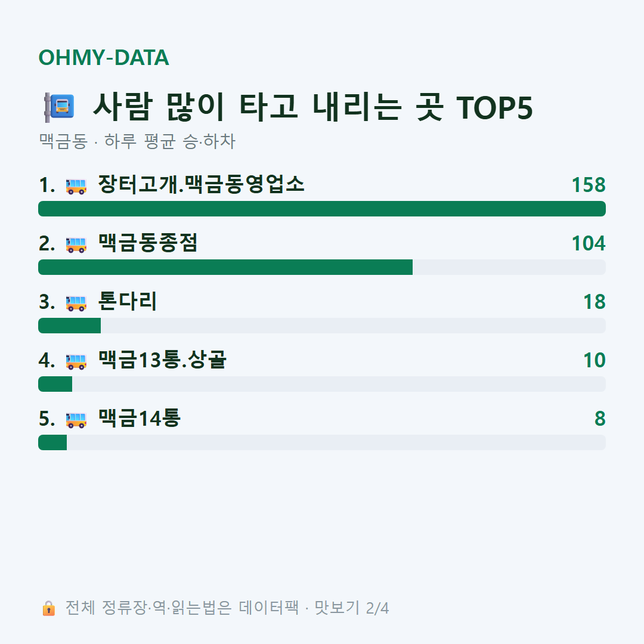The width and height of the screenshot is (644, 644).
Task: Click the lock icon in the footer
Action: [48, 608]
